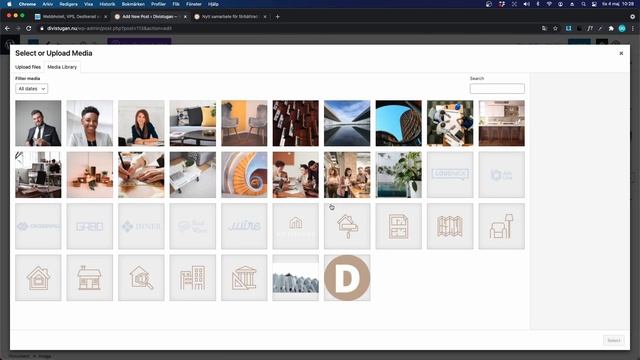
Task: Open a new browser tab
Action: [278, 17]
